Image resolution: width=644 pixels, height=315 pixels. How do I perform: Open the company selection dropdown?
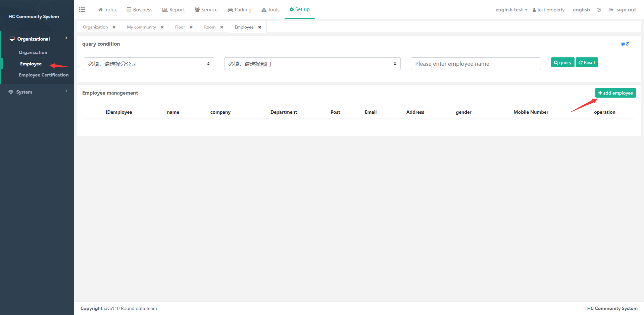click(x=149, y=64)
